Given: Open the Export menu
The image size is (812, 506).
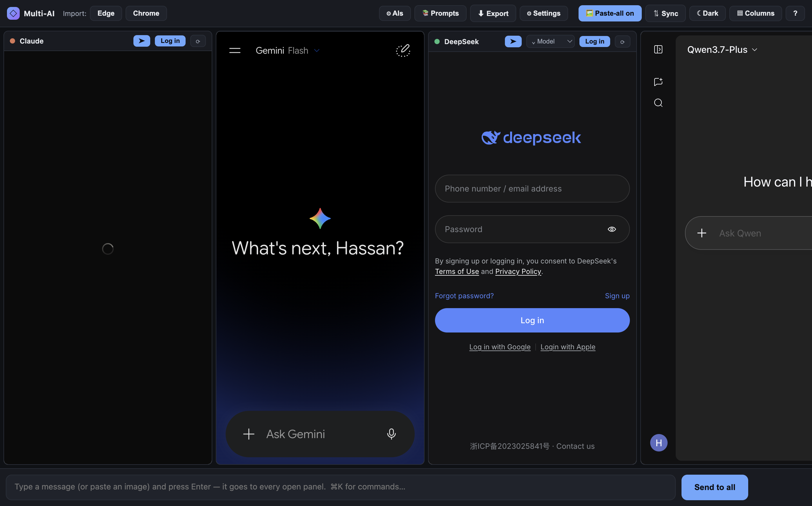Looking at the screenshot, I should pos(493,13).
